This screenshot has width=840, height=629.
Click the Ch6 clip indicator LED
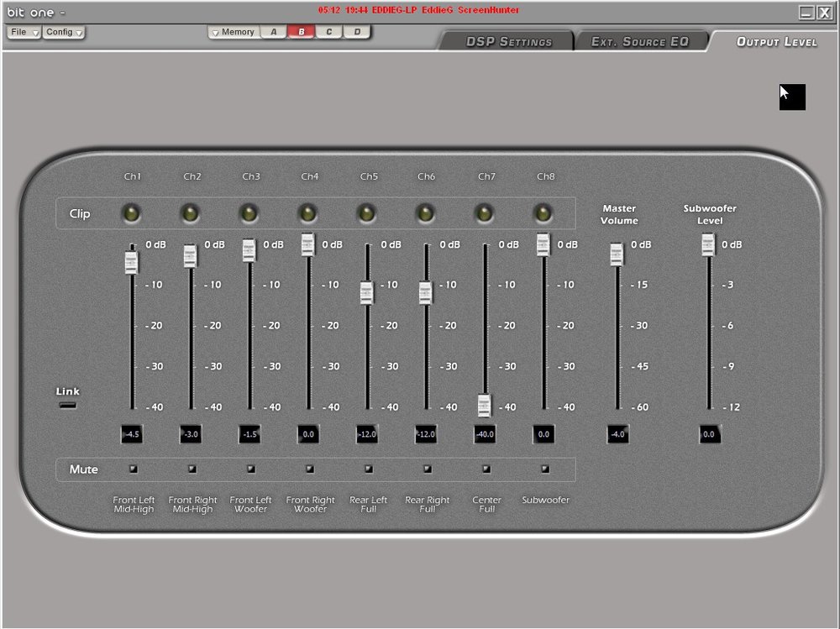coord(425,214)
